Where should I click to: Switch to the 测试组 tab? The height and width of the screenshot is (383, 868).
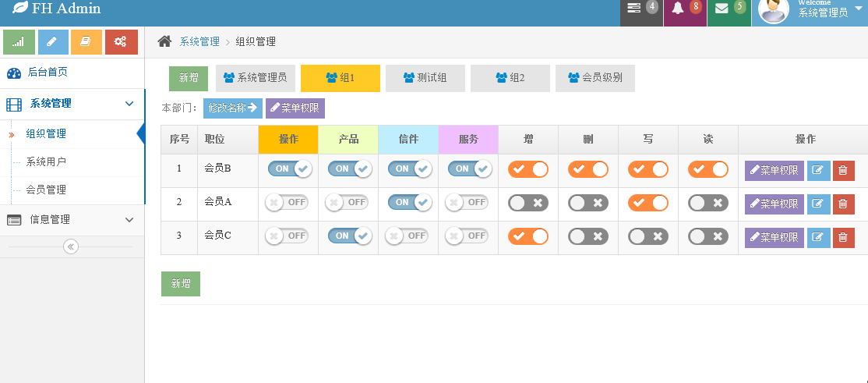pos(425,78)
